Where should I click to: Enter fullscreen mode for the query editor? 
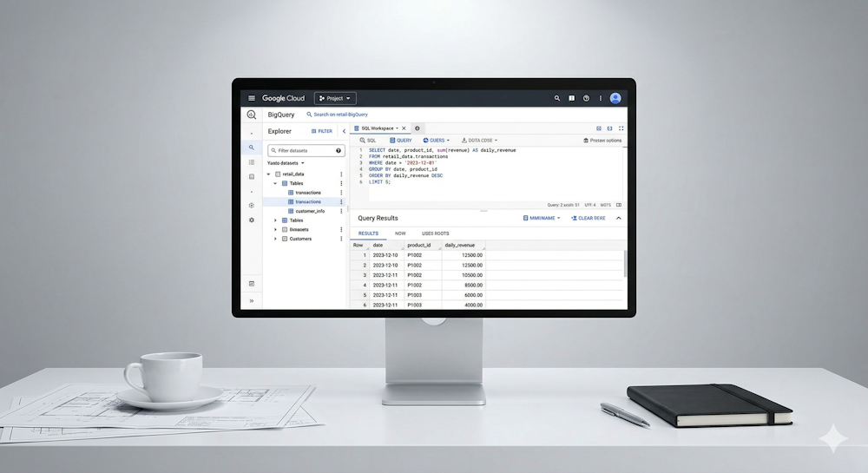(621, 128)
